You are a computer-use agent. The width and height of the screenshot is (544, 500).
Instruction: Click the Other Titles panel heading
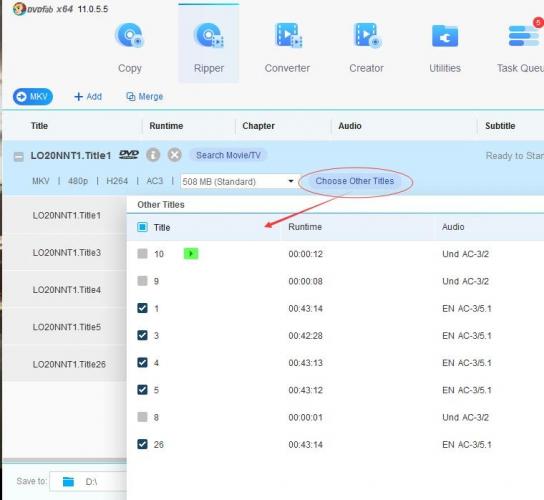[x=161, y=204]
